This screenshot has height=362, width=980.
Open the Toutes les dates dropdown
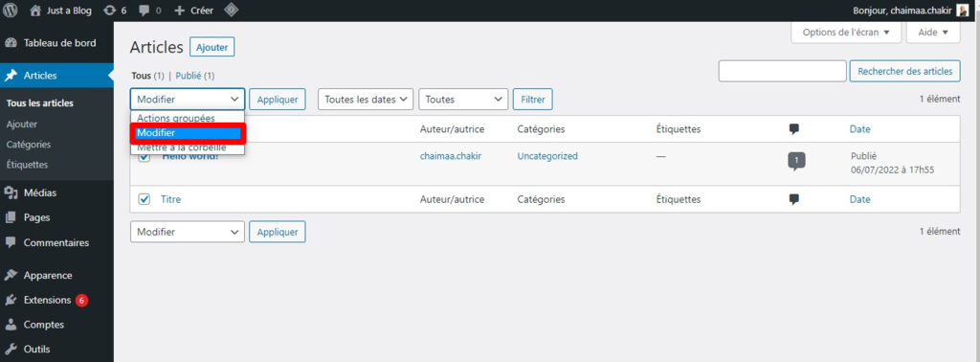[367, 99]
